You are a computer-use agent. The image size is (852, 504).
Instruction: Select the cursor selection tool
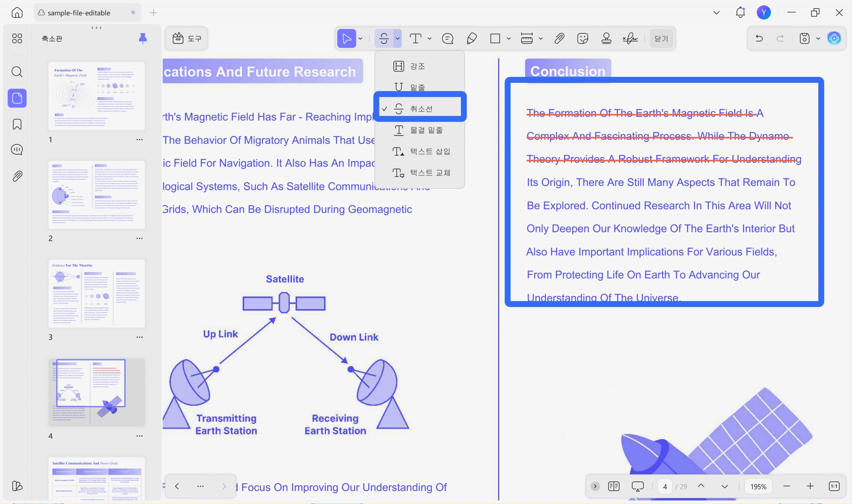[346, 38]
